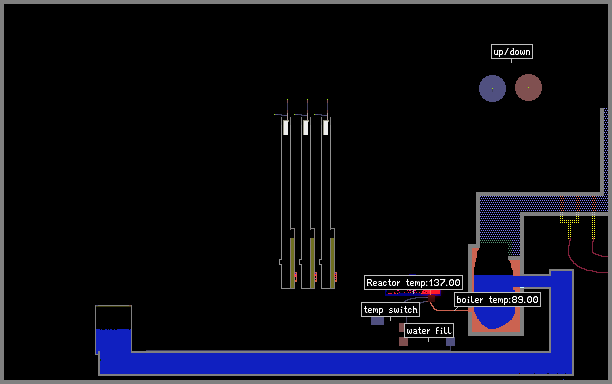Click the dark red block under Reactor temp
612x384 pixels.
[431, 299]
